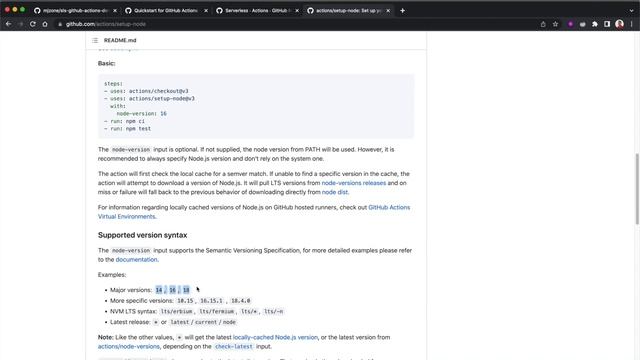Click lts/erbium code text
The image size is (640, 360).
coord(176,311)
